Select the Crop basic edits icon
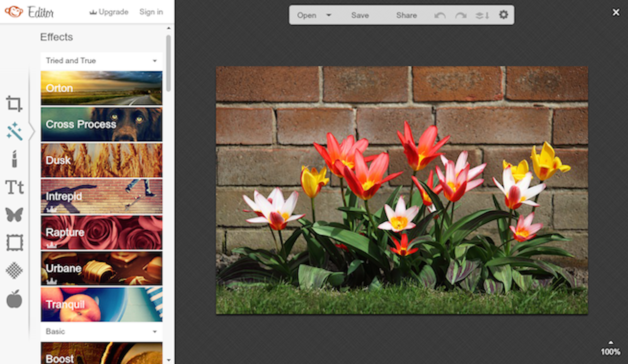The height and width of the screenshot is (364, 628). pos(14,103)
